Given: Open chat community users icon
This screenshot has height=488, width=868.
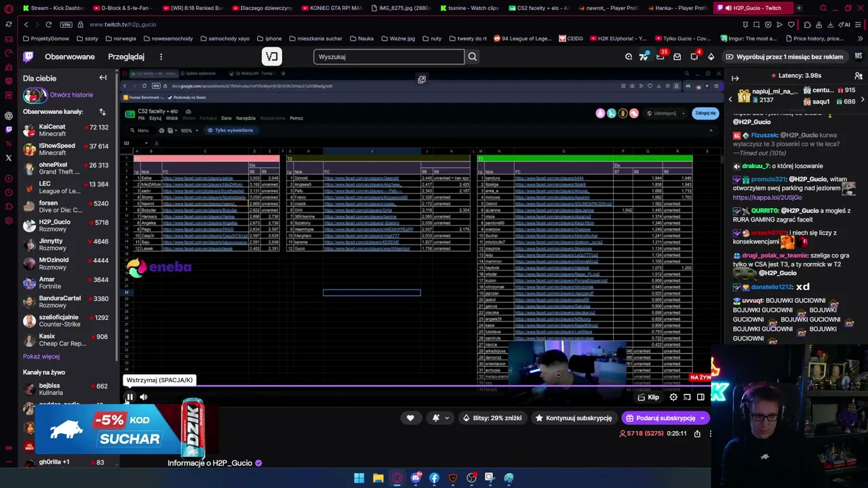Looking at the screenshot, I should pyautogui.click(x=859, y=76).
